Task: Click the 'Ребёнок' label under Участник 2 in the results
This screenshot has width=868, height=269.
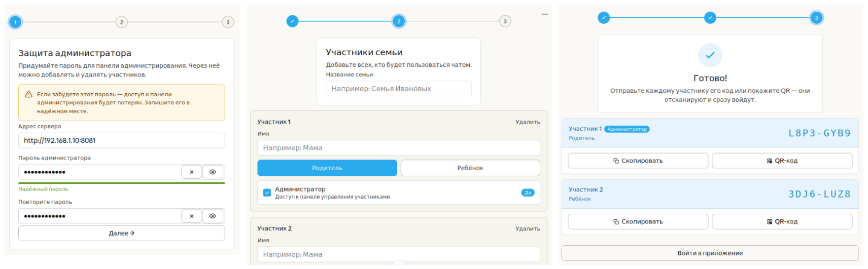Action: click(x=580, y=199)
